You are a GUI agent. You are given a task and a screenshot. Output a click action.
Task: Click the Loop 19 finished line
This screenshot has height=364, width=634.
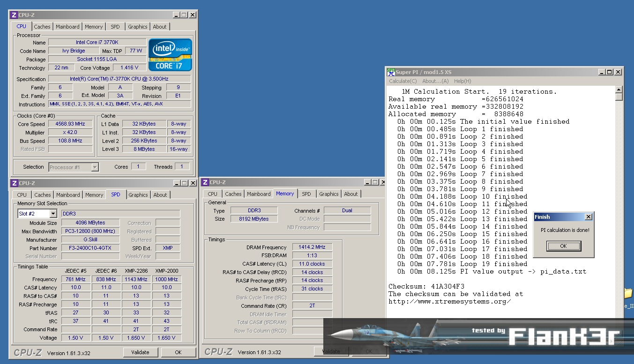[x=462, y=264]
